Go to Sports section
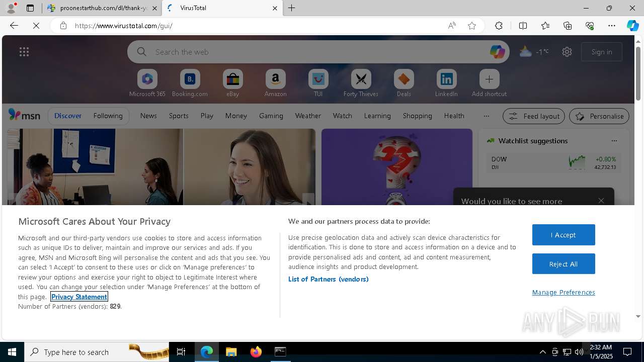Screen dimensions: 644x362 (179, 116)
